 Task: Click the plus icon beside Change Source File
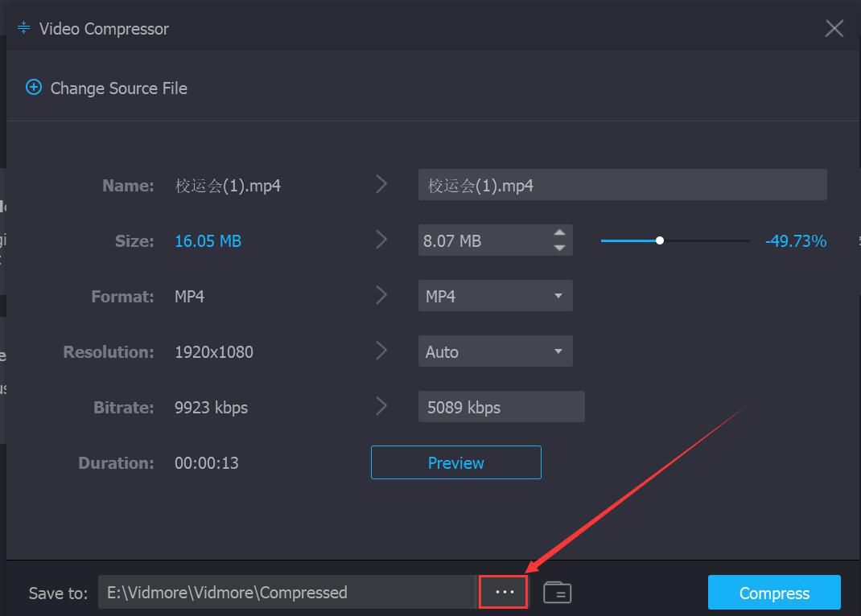tap(34, 88)
